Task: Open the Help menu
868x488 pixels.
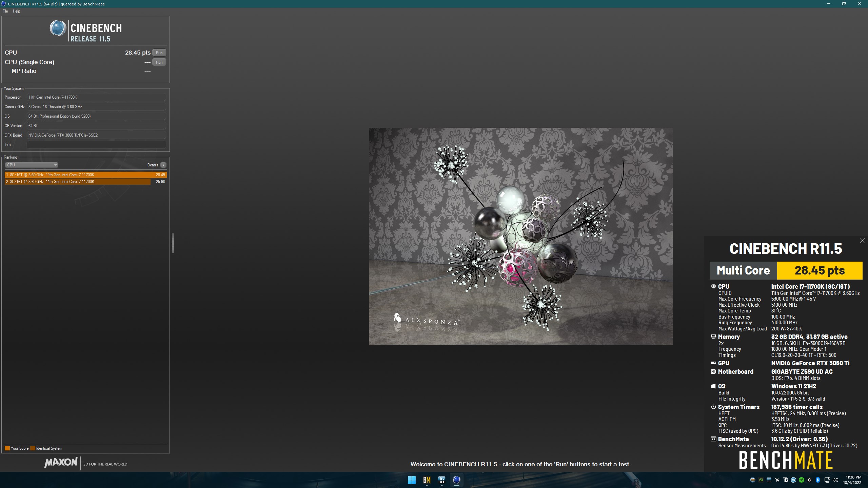Action: point(16,11)
